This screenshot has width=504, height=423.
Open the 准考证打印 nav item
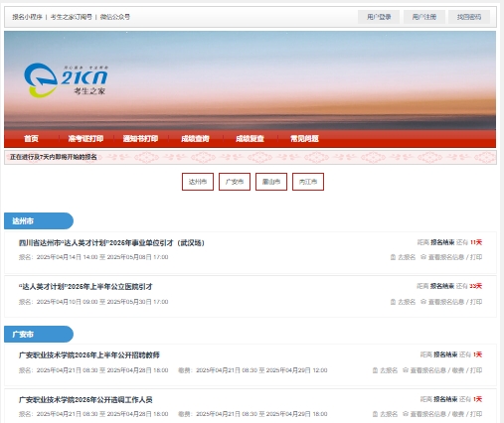click(x=85, y=139)
